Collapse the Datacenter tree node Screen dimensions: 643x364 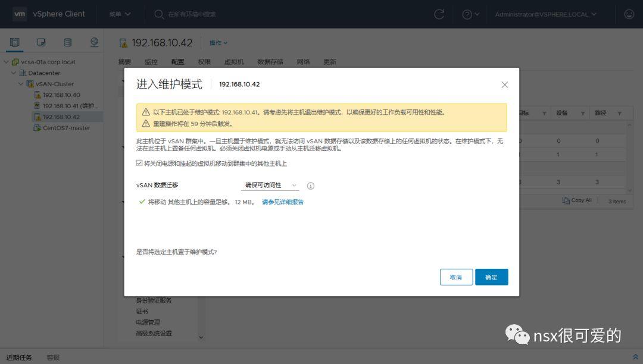(x=14, y=73)
